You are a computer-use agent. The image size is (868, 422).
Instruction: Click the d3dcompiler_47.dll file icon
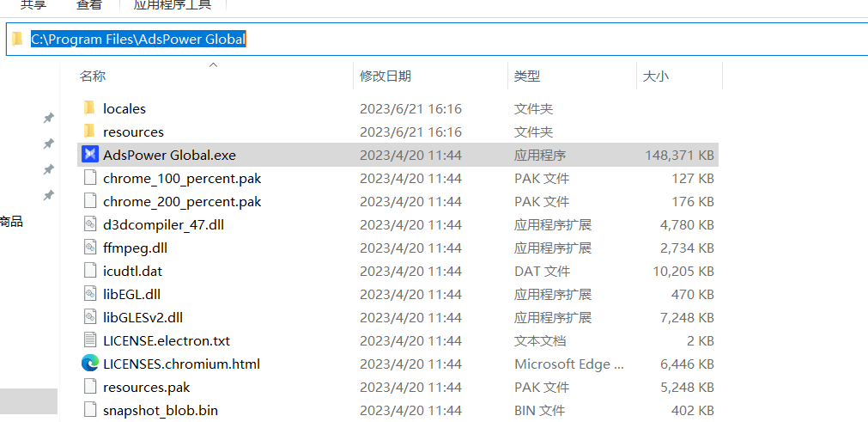pyautogui.click(x=89, y=224)
